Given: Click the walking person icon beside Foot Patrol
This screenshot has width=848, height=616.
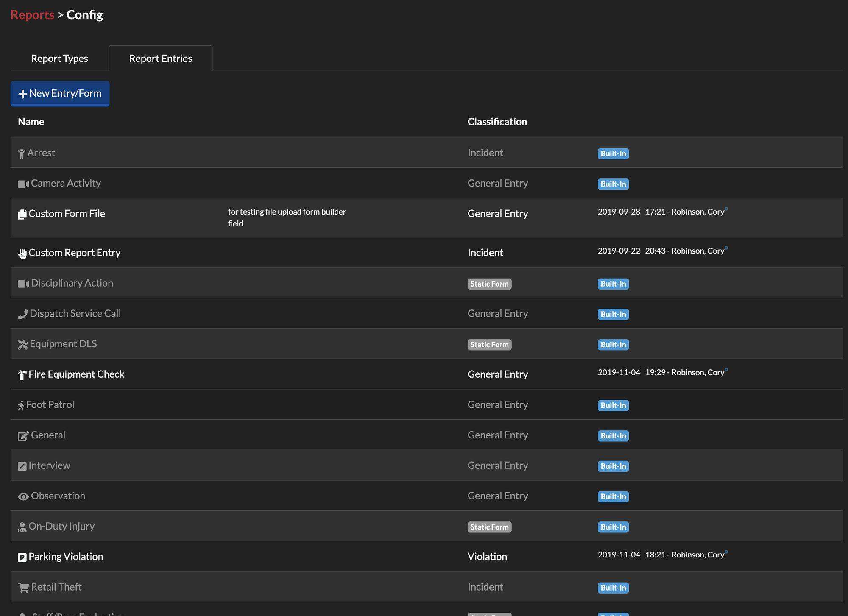Looking at the screenshot, I should coord(22,405).
